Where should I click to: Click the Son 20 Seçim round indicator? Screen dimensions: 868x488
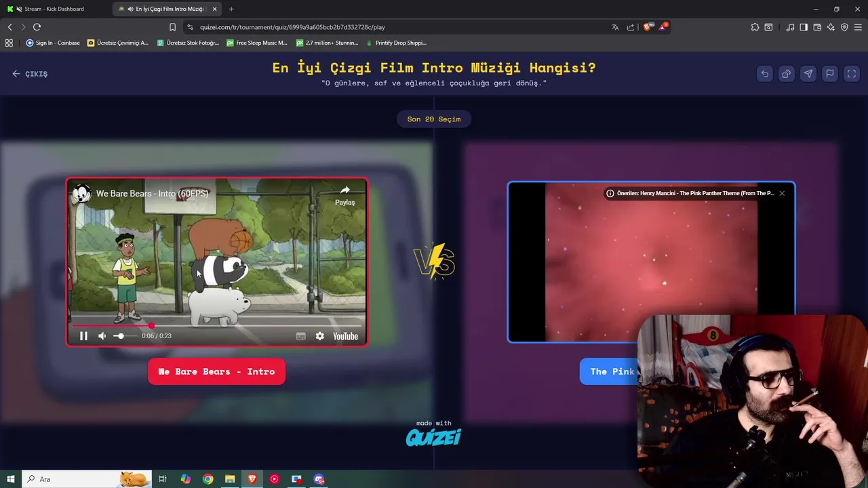click(434, 119)
